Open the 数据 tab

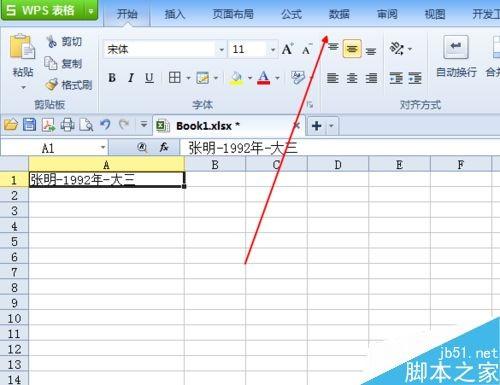(x=339, y=14)
